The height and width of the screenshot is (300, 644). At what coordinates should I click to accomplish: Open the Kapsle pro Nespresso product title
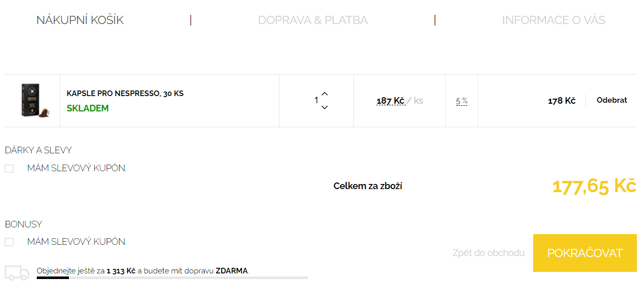tap(125, 94)
